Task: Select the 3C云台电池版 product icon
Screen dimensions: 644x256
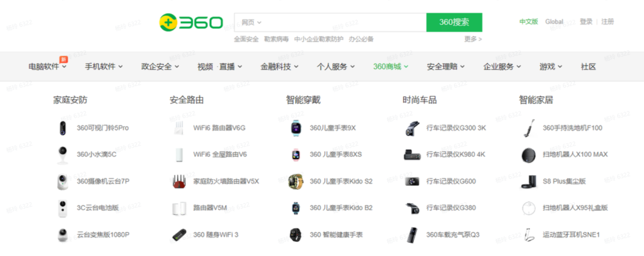Action: click(x=63, y=208)
